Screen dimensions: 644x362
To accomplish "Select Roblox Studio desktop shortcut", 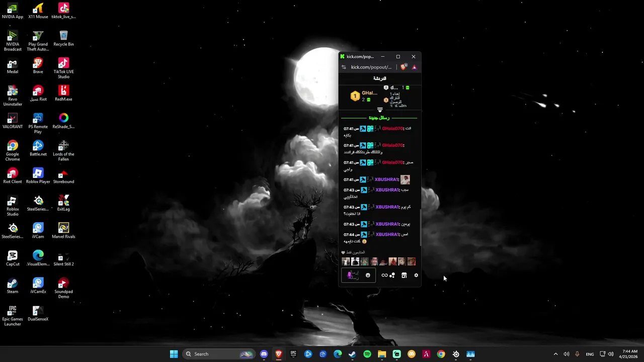I will [13, 206].
